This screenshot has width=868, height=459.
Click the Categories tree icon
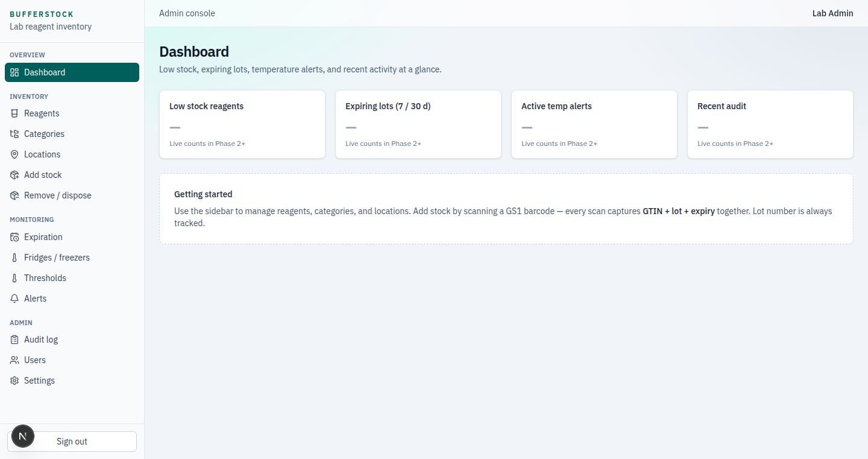(x=14, y=134)
